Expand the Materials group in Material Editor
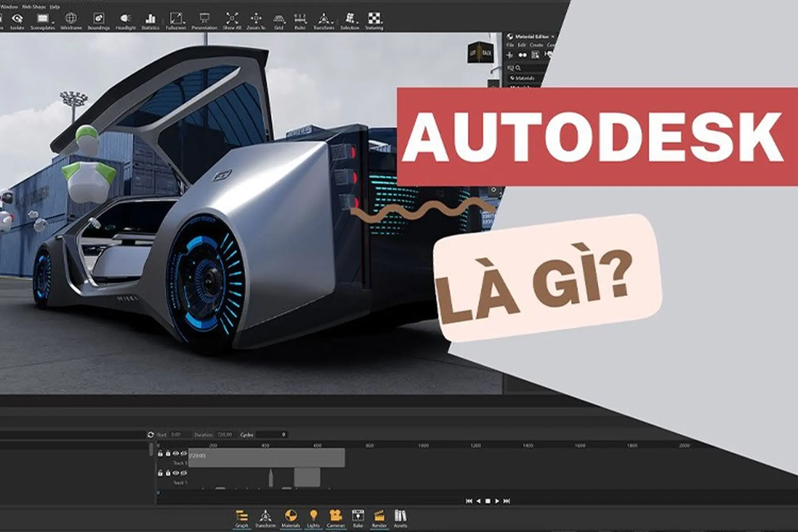 pyautogui.click(x=512, y=78)
